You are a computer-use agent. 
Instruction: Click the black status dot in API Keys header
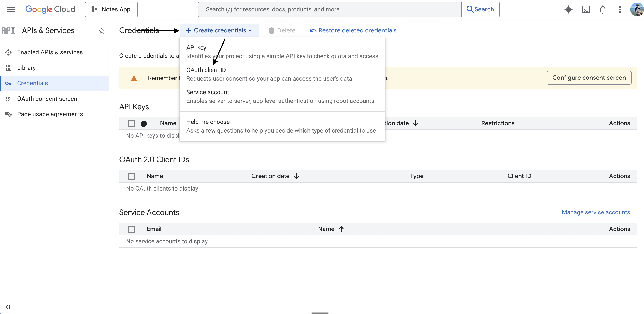[x=144, y=123]
